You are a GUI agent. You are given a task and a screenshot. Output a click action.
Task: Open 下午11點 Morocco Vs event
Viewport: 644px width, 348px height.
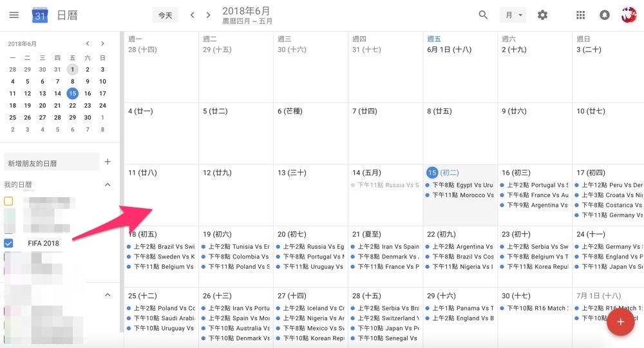[x=460, y=195]
